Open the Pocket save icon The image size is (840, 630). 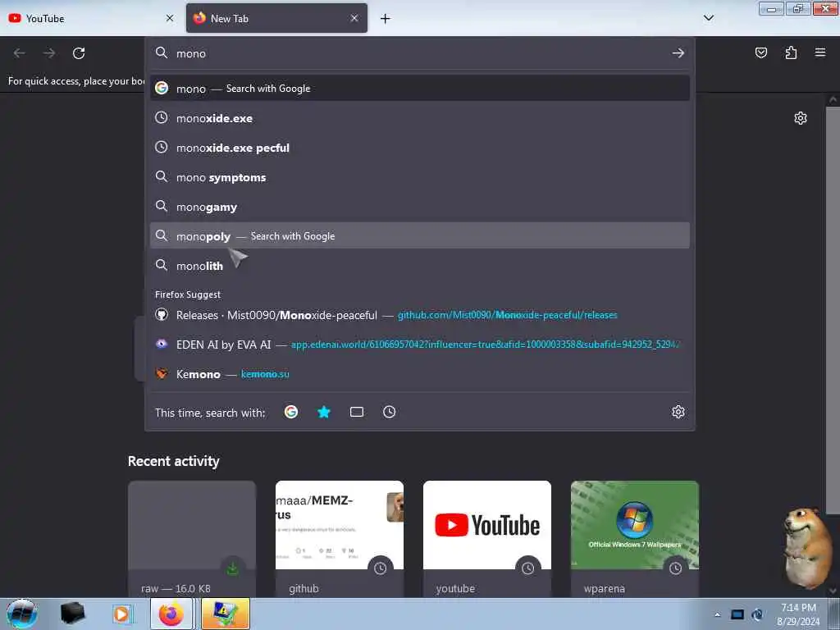(760, 52)
